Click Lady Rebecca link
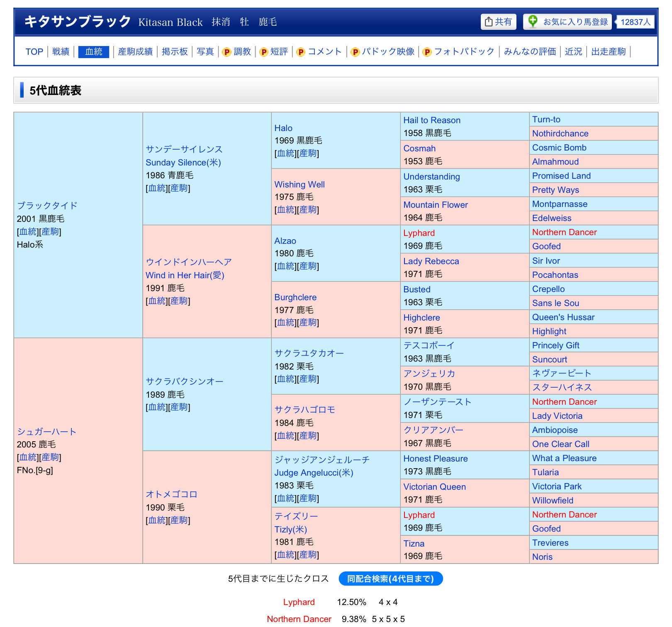 click(431, 261)
